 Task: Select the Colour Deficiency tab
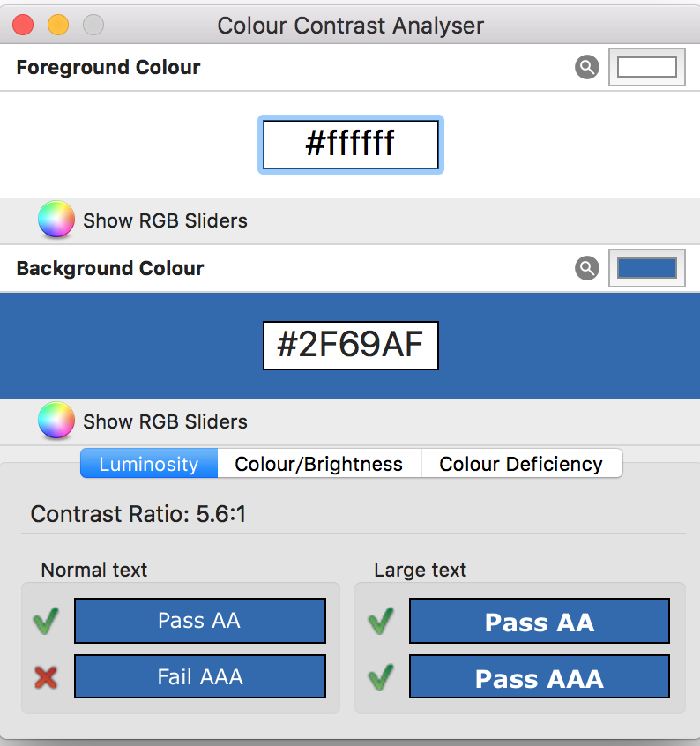522,464
